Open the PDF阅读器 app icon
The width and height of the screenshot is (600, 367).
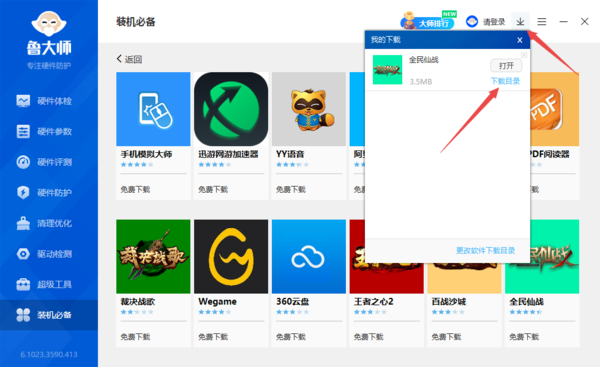(x=554, y=109)
